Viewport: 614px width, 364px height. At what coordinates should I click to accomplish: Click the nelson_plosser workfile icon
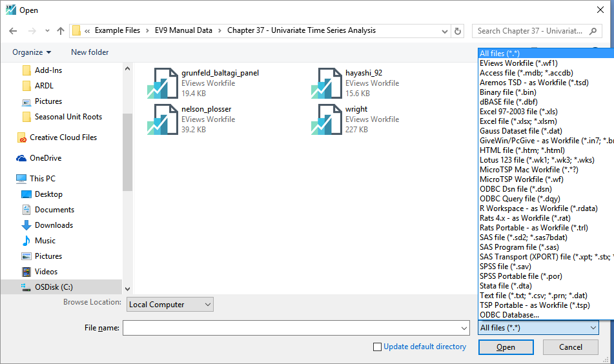click(x=161, y=119)
